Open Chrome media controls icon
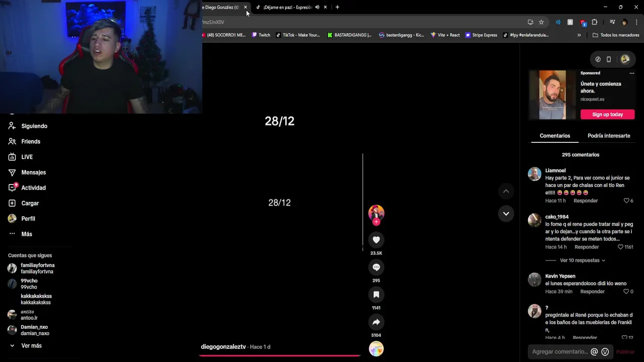644x362 pixels. click(x=612, y=22)
